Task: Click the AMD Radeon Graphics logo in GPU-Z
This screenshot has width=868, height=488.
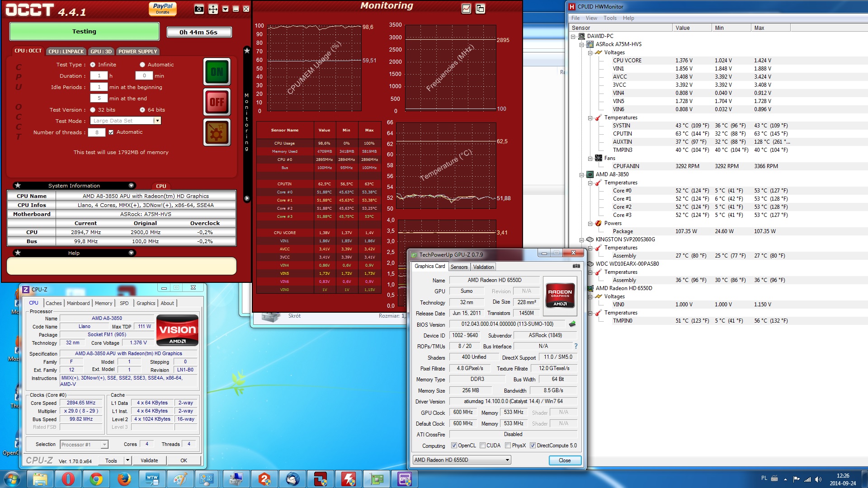Action: (560, 296)
